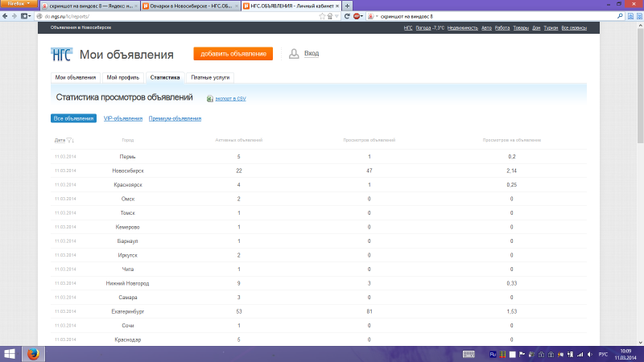Go forward with the browser forward arrow

point(14,16)
